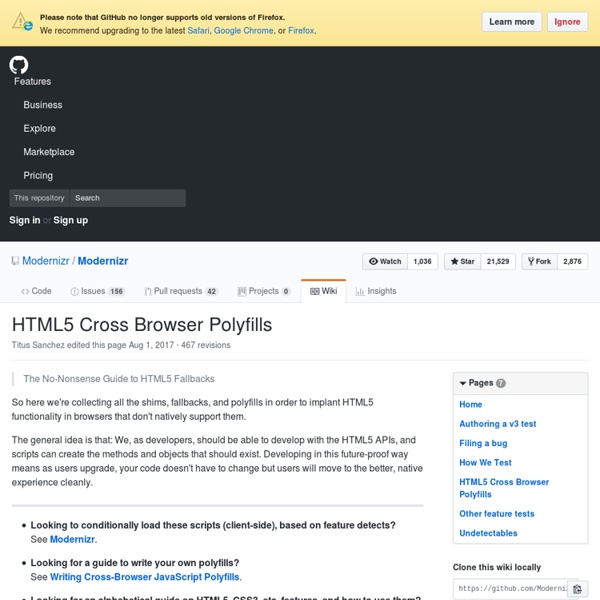Click the browser warning icon in the banner
The image size is (600, 600).
pyautogui.click(x=22, y=22)
